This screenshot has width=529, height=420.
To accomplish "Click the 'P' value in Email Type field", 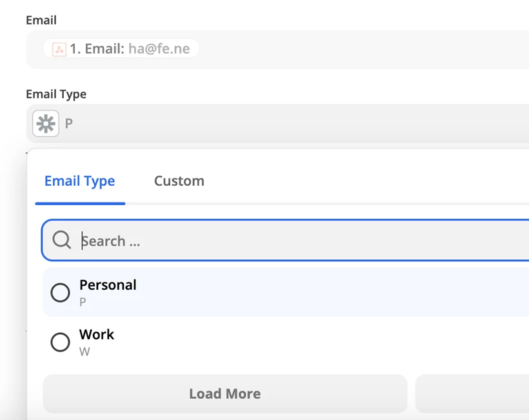I will 69,123.
